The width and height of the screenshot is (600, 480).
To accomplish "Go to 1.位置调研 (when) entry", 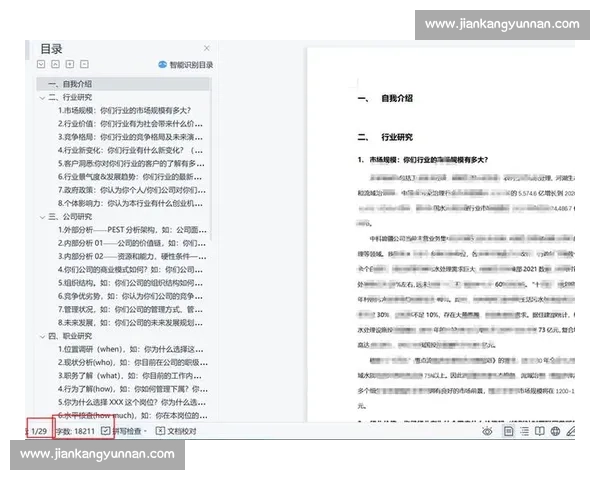I will (x=130, y=349).
